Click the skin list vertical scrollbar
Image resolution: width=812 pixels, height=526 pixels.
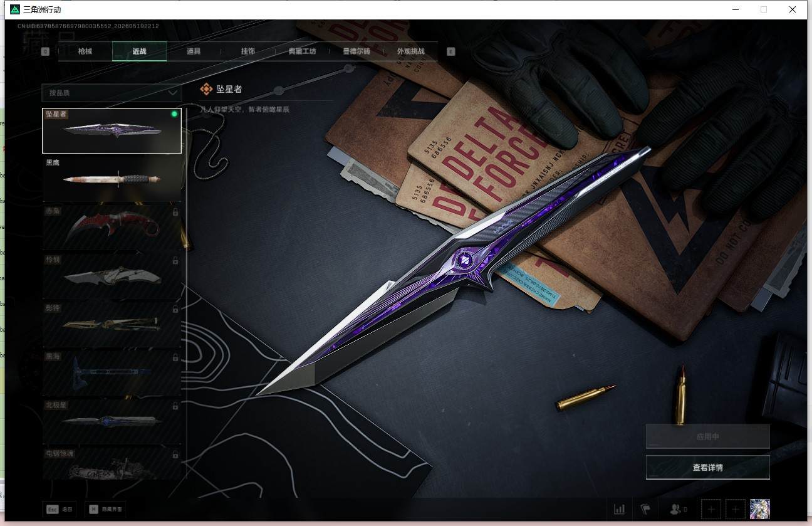coord(186,293)
